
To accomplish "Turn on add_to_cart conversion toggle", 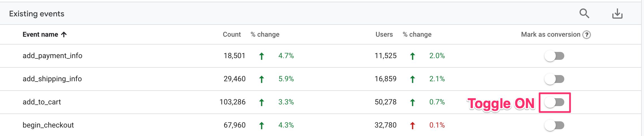I will click(554, 102).
